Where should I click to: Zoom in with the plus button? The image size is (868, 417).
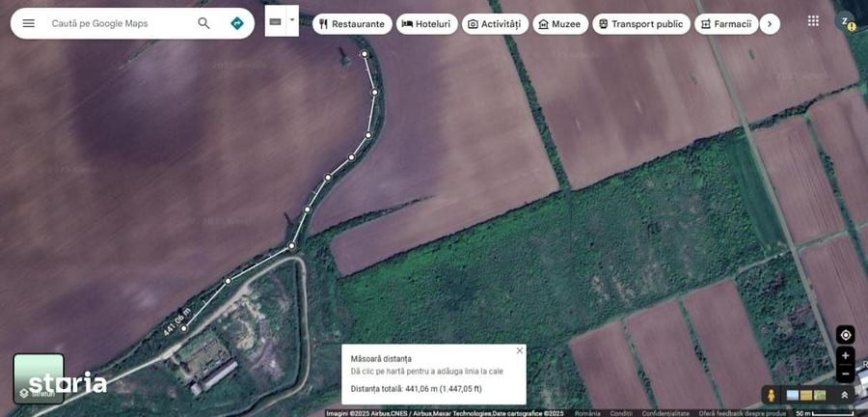tap(845, 355)
